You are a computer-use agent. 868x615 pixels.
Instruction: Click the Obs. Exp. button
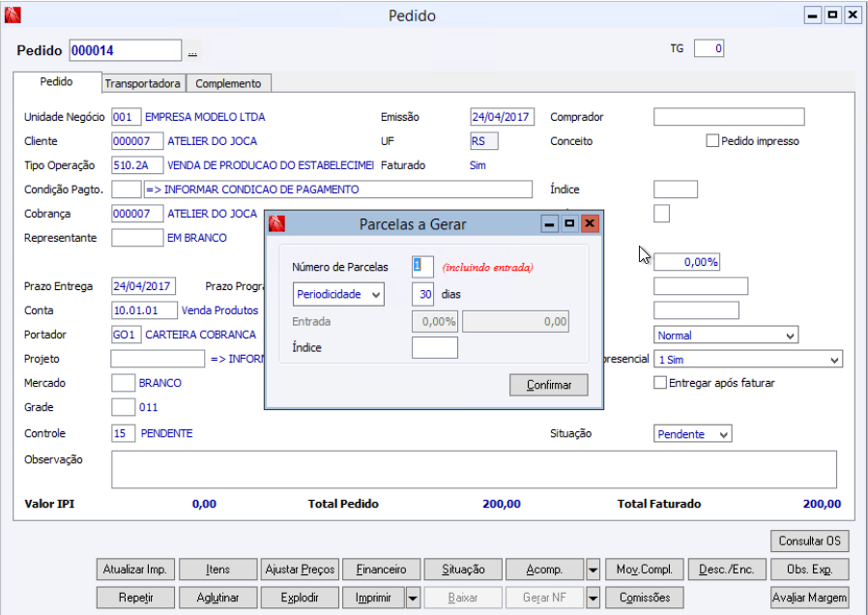(809, 569)
